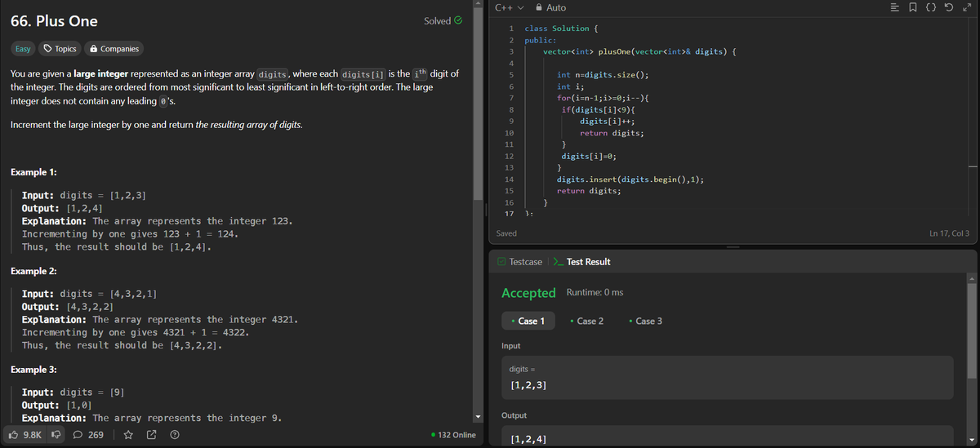
Task: Select the Case 3 result tab
Action: pyautogui.click(x=645, y=321)
